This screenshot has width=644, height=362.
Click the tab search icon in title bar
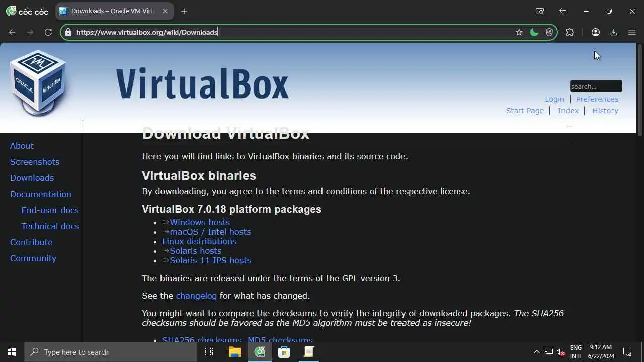click(540, 11)
